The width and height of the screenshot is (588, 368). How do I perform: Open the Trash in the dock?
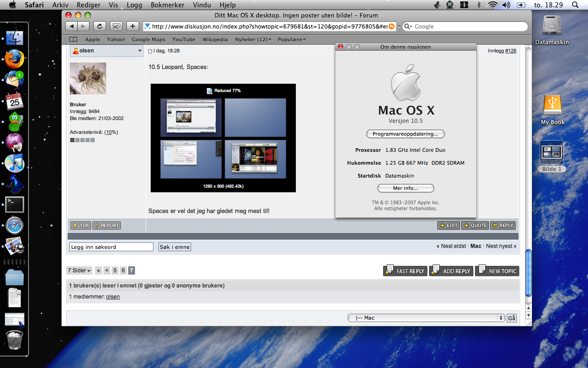click(14, 340)
